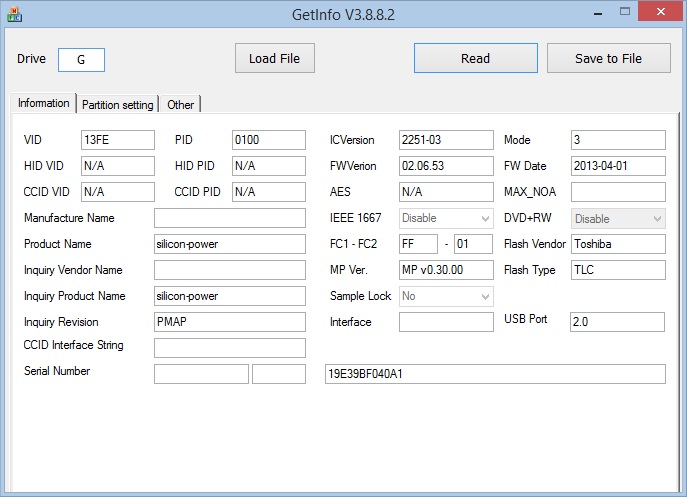
Task: Focus the empty MAX_NOA field
Action: tap(618, 192)
